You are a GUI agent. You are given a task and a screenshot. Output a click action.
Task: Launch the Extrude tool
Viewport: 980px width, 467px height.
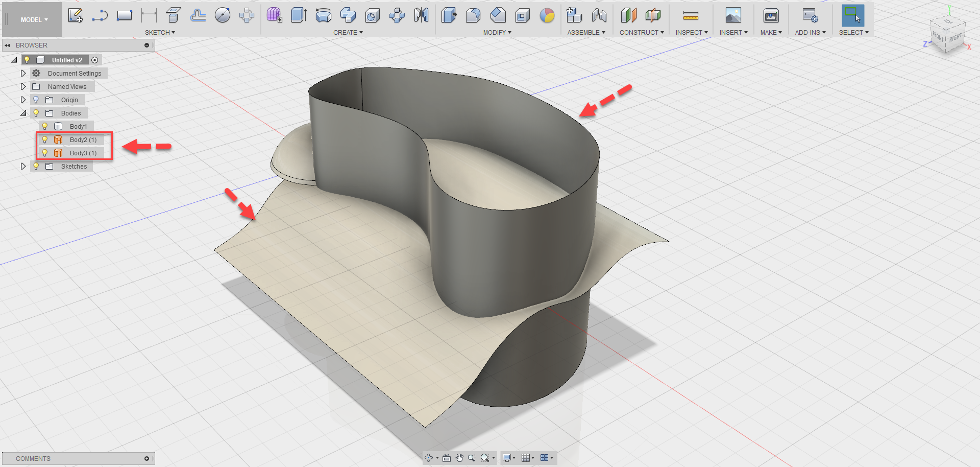(299, 15)
